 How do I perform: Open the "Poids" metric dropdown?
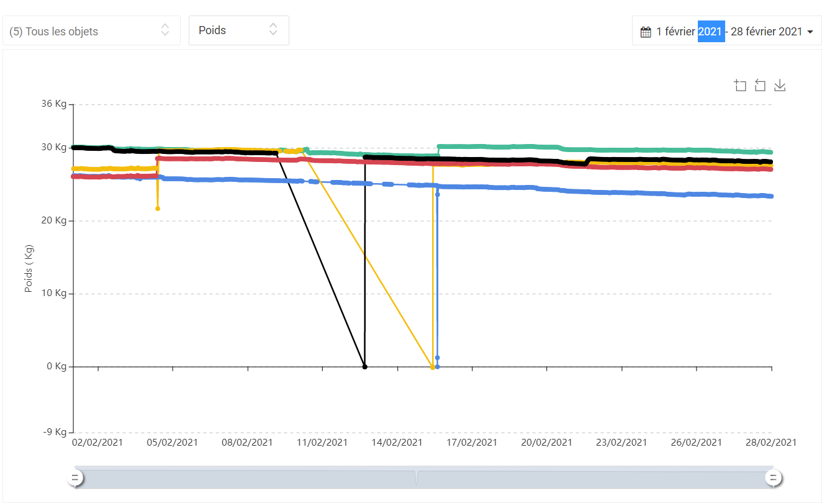click(239, 30)
